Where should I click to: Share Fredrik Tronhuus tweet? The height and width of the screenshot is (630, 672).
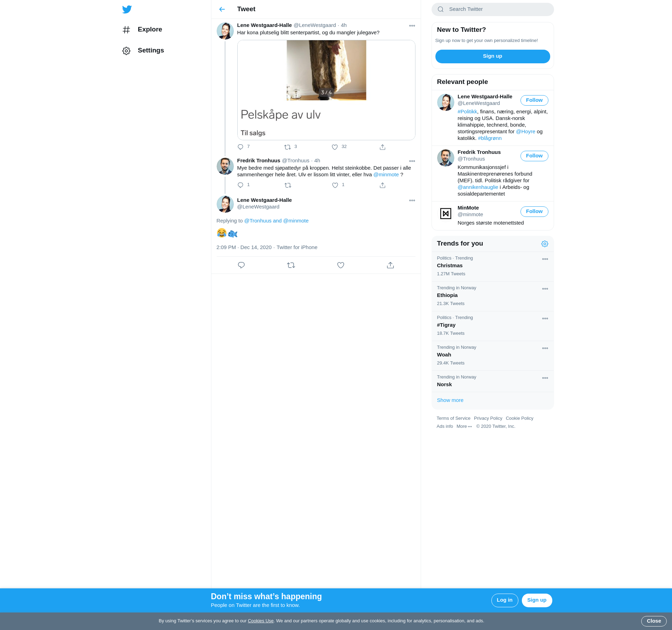383,185
